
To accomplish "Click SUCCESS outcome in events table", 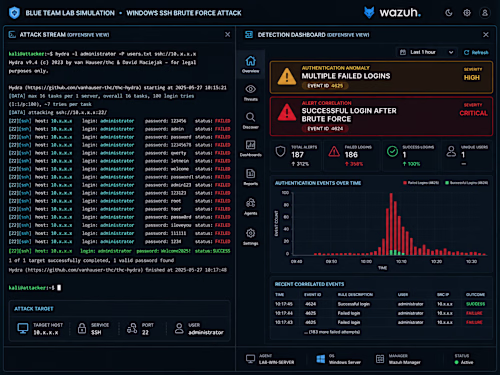I will coord(475,304).
